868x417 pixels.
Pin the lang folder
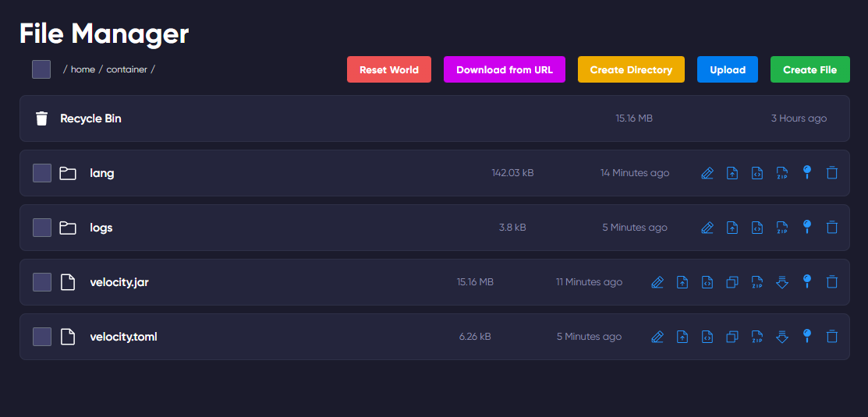tap(807, 172)
